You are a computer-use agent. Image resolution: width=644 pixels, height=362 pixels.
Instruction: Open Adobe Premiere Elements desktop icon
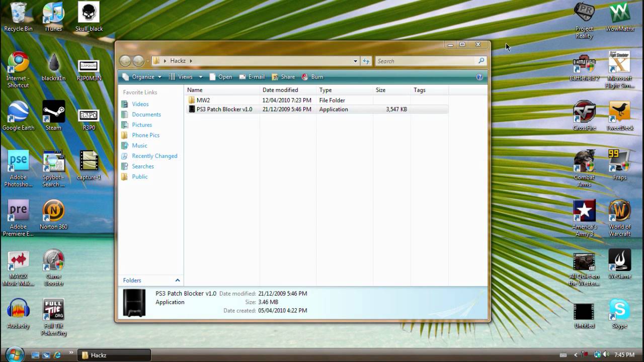[x=18, y=218]
